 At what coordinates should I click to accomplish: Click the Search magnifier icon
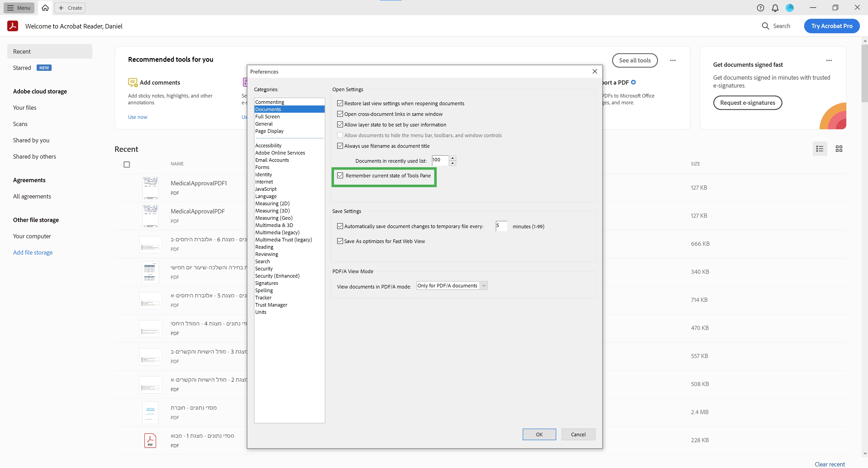765,26
